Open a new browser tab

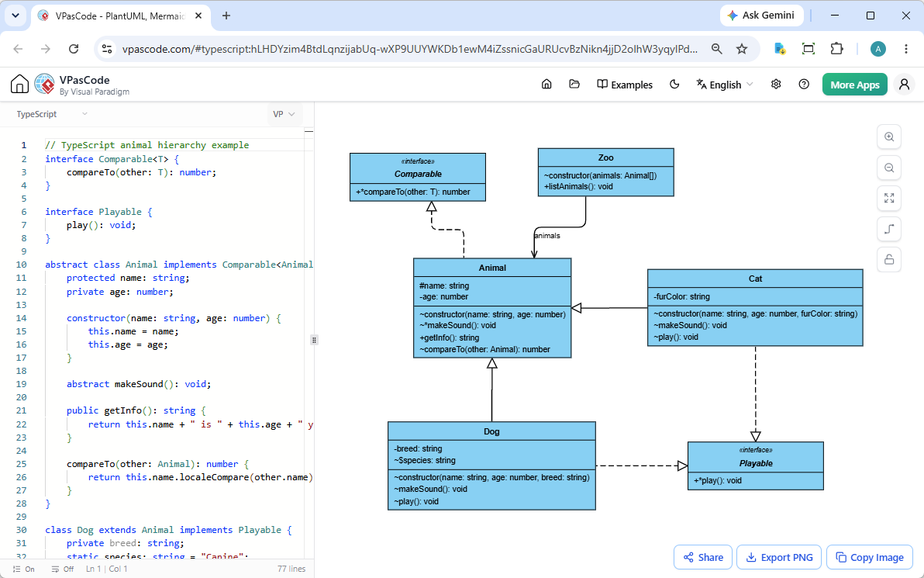226,16
